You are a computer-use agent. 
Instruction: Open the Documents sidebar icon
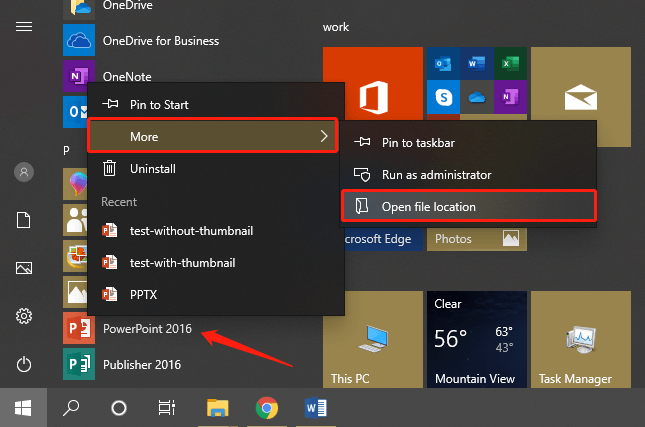coord(23,220)
